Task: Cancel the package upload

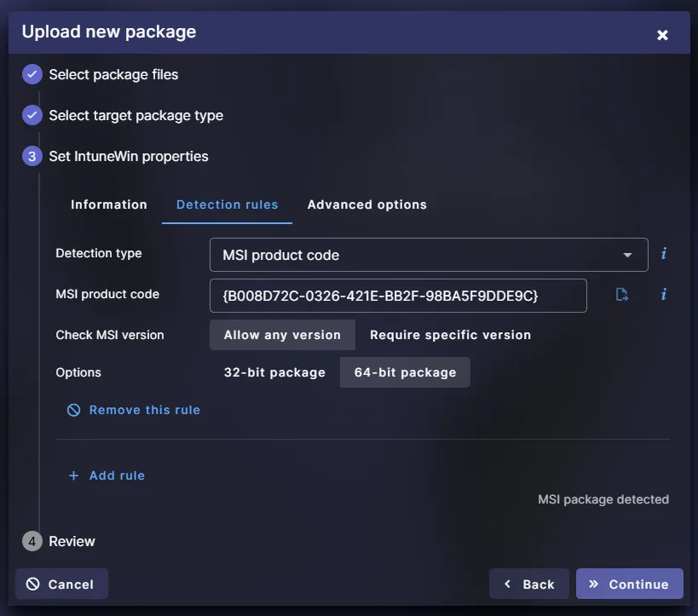Action: (61, 584)
